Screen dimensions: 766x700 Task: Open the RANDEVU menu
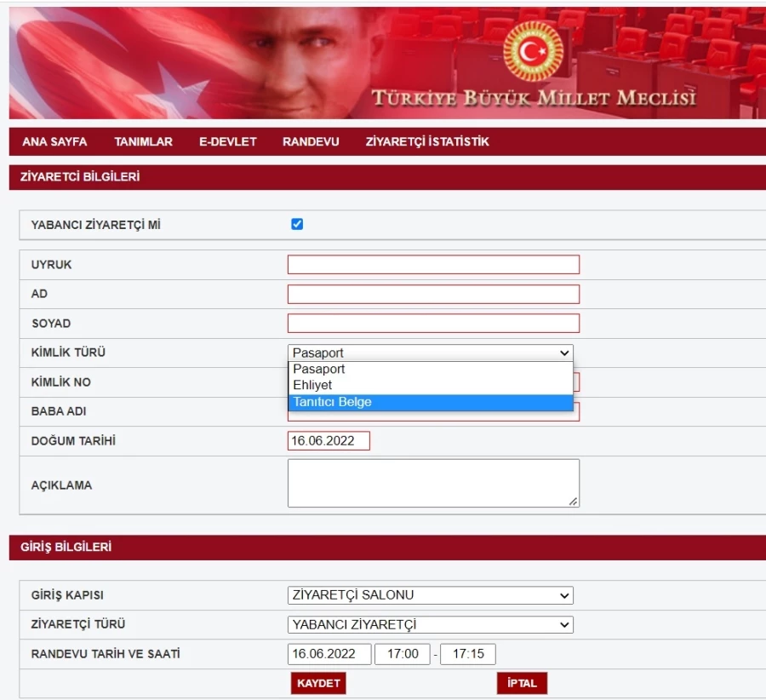tap(311, 141)
